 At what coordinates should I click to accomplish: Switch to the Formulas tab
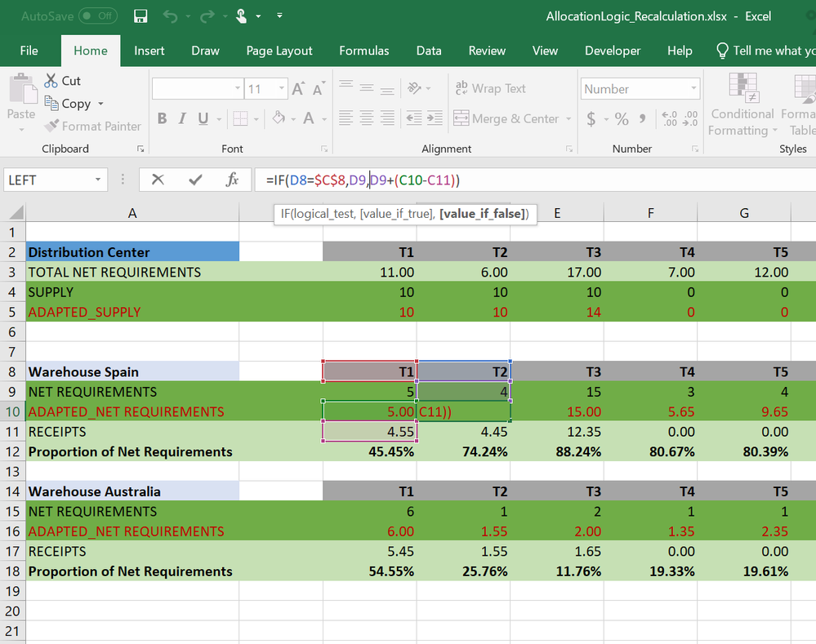(x=364, y=51)
